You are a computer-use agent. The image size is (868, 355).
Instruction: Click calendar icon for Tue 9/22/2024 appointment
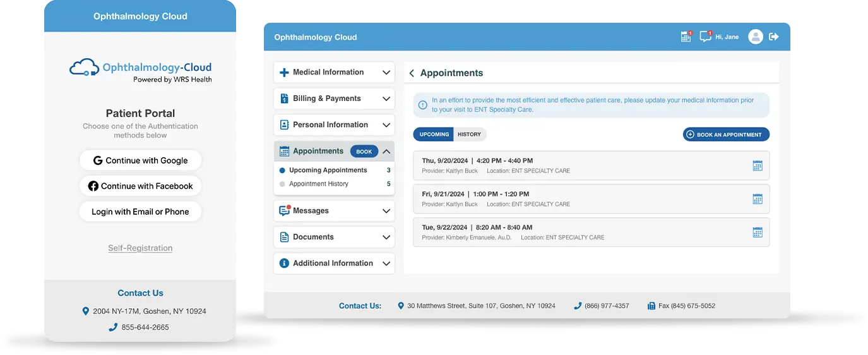tap(758, 232)
